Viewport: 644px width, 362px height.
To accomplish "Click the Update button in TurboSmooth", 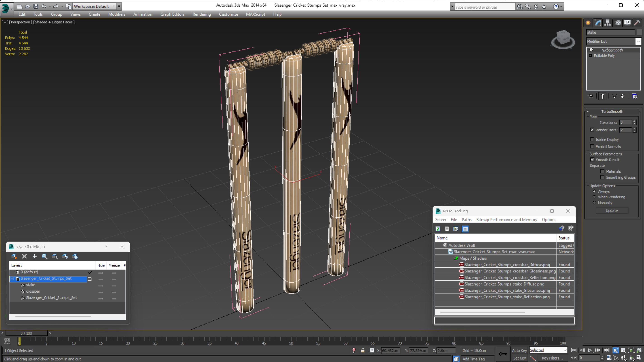I will [x=612, y=211].
